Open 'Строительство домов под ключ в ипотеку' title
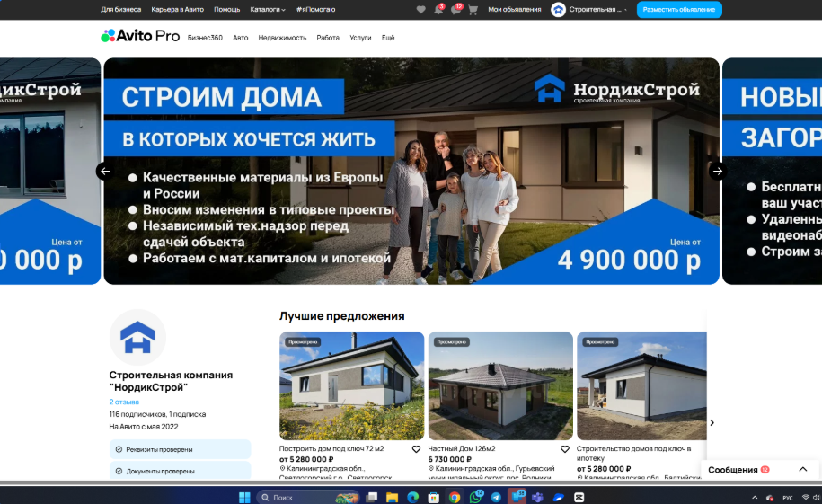Image resolution: width=822 pixels, height=504 pixels. pyautogui.click(x=634, y=454)
